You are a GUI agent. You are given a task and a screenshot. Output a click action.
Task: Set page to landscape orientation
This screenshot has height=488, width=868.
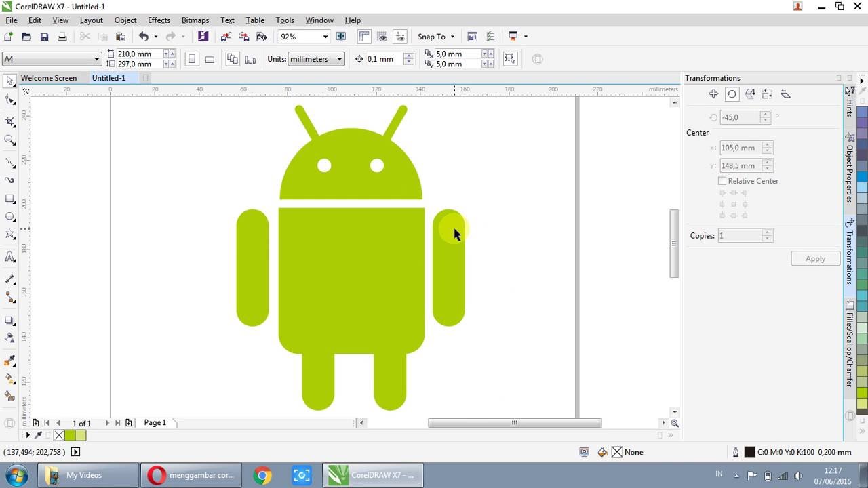(210, 59)
